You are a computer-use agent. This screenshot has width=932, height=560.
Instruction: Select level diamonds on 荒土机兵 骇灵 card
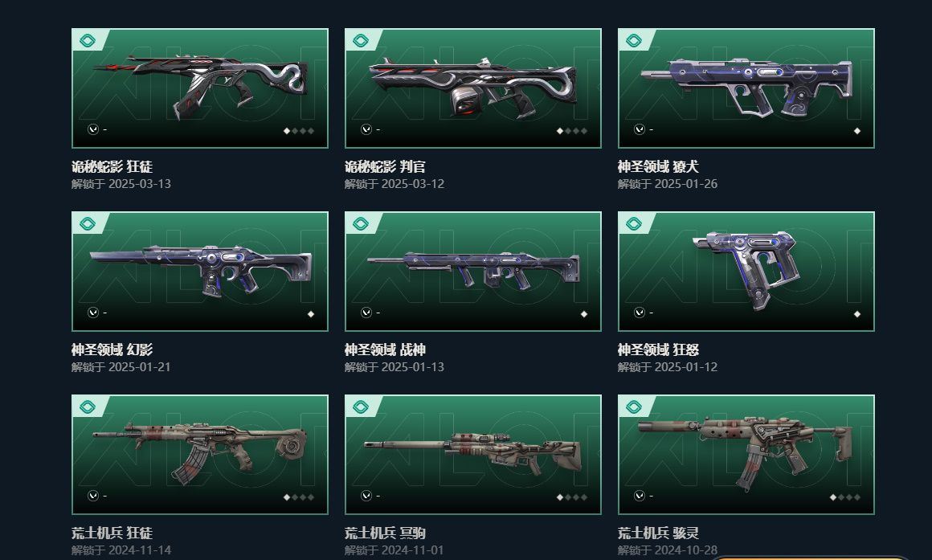click(x=845, y=497)
